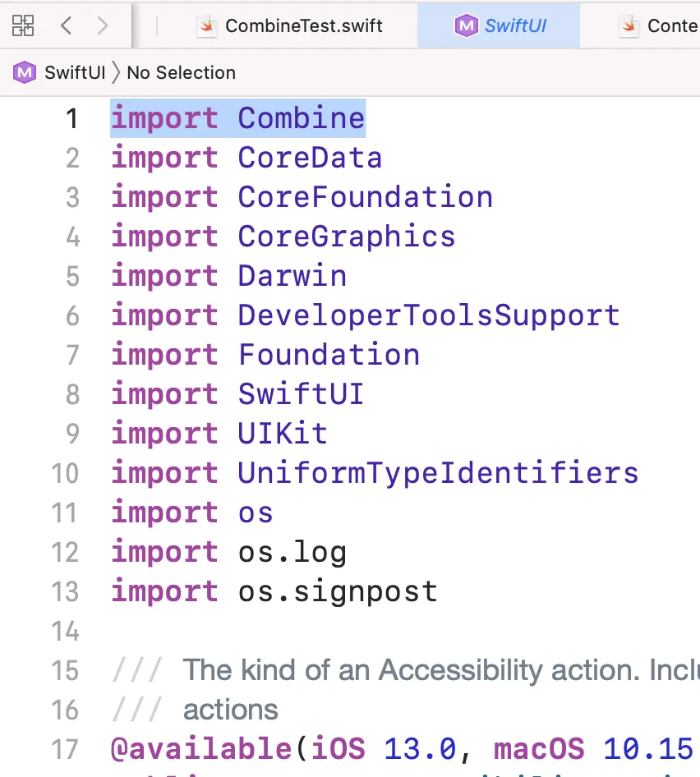
Task: Select the SwiftUI tab
Action: coord(516,25)
